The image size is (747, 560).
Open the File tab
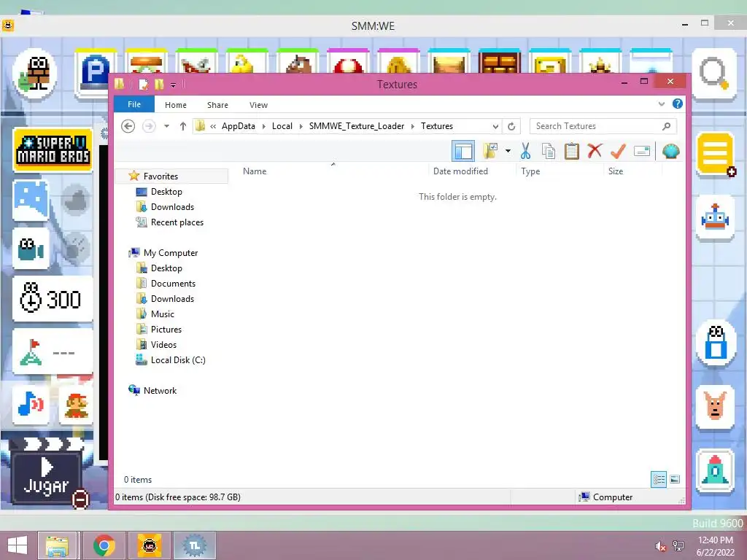[134, 104]
